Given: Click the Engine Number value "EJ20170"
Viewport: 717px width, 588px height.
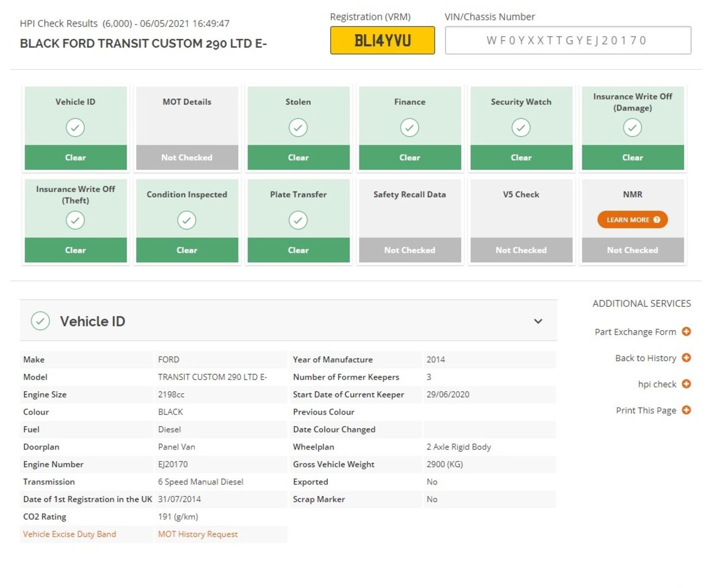Looking at the screenshot, I should point(173,464).
